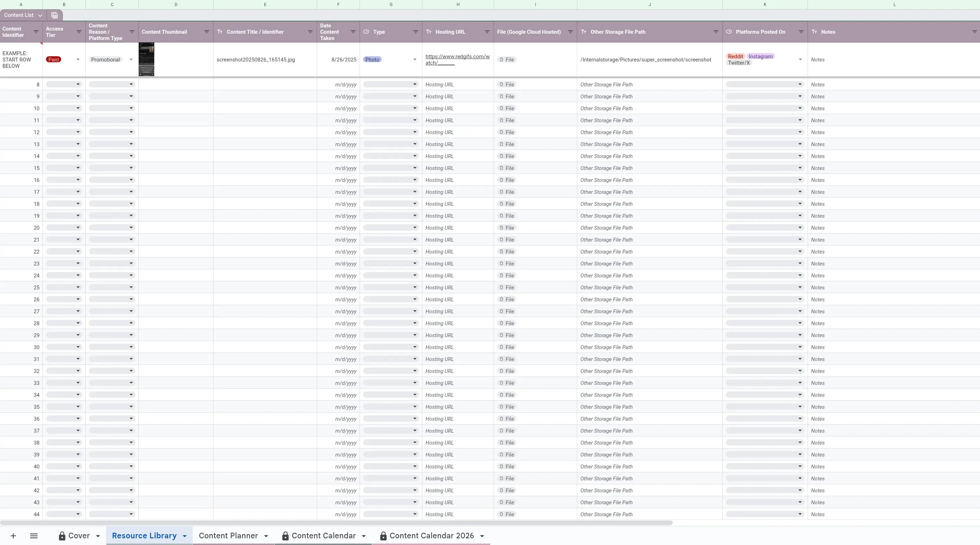Screen dimensions: 980x545
Task: Click the Notes column filter icon
Action: click(974, 32)
